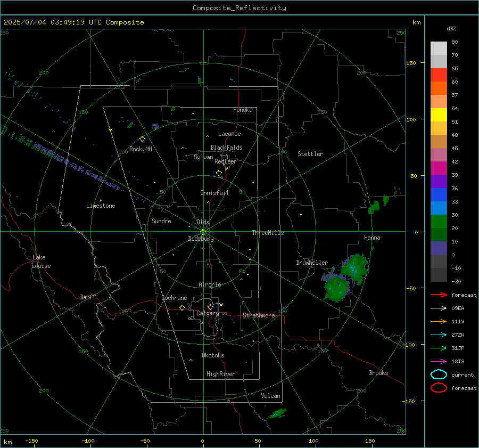
Task: Click the yellow diamond marker below Cochrane
Action: tap(183, 307)
